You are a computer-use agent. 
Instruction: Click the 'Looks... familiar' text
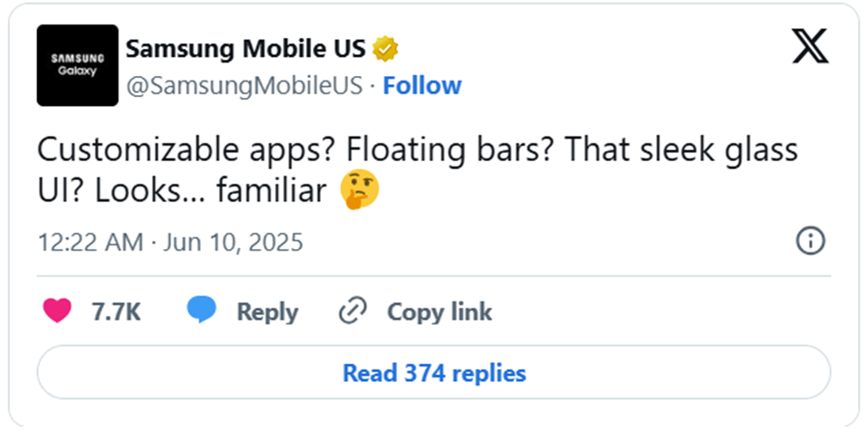211,190
